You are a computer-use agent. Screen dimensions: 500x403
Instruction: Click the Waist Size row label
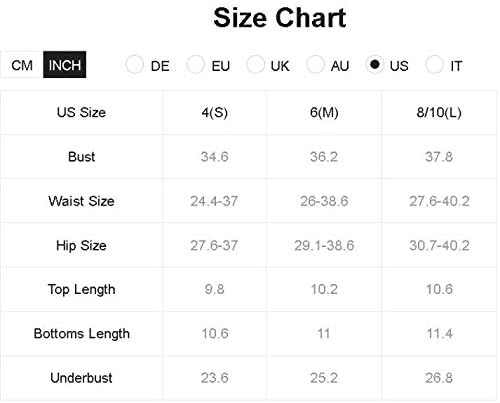81,201
